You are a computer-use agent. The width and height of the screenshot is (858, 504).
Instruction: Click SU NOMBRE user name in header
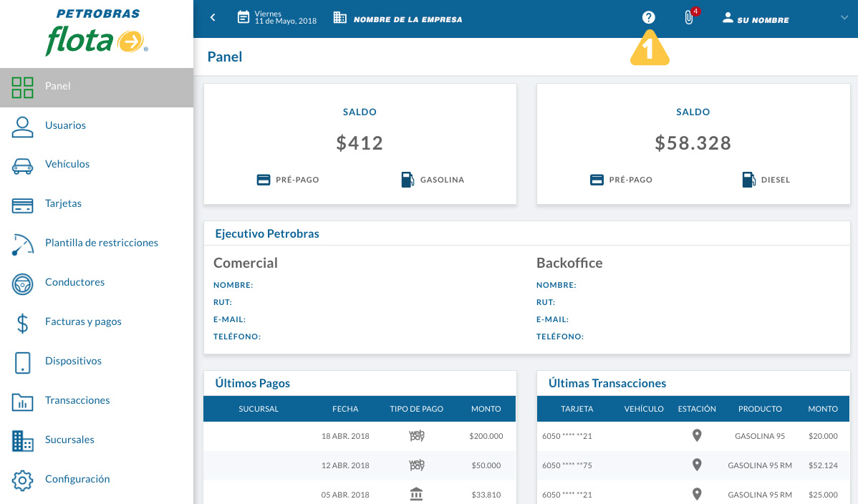[763, 20]
